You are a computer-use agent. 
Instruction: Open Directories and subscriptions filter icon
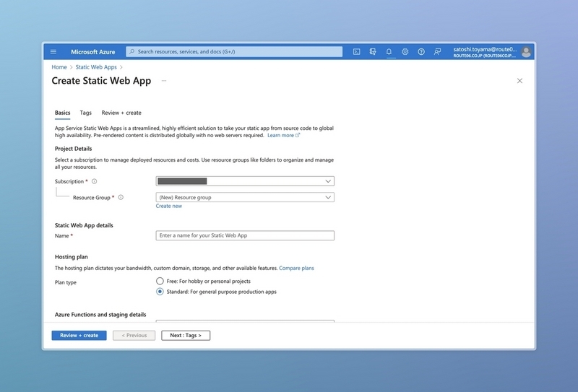coord(373,51)
